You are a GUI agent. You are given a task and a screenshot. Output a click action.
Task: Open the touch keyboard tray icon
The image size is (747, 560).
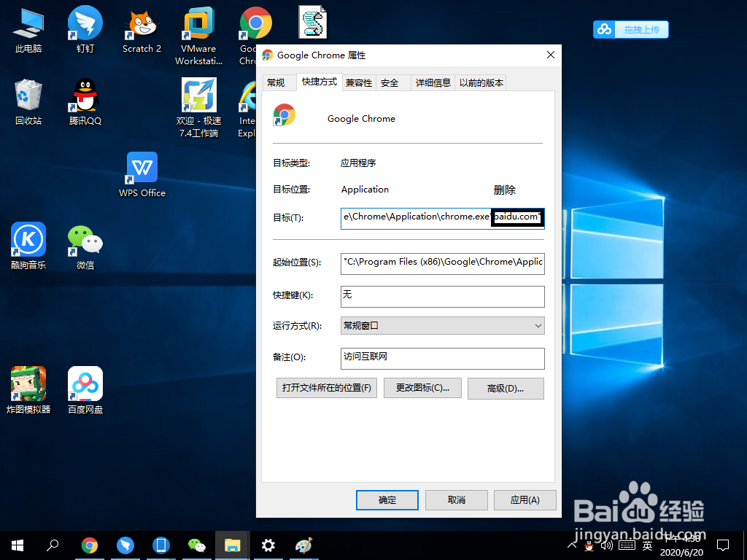tap(627, 545)
